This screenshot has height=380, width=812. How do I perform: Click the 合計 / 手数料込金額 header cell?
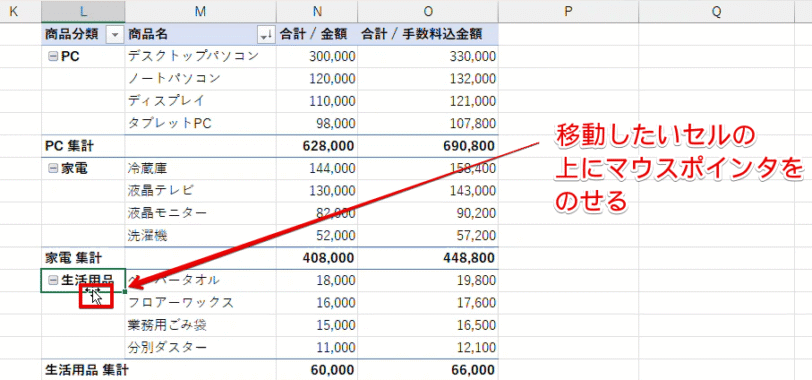pyautogui.click(x=428, y=34)
